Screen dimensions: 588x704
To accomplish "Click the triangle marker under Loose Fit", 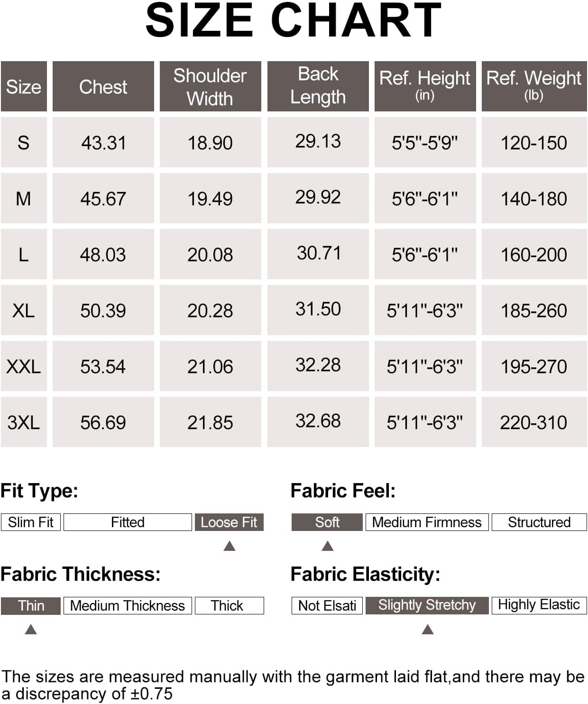I will 230,546.
